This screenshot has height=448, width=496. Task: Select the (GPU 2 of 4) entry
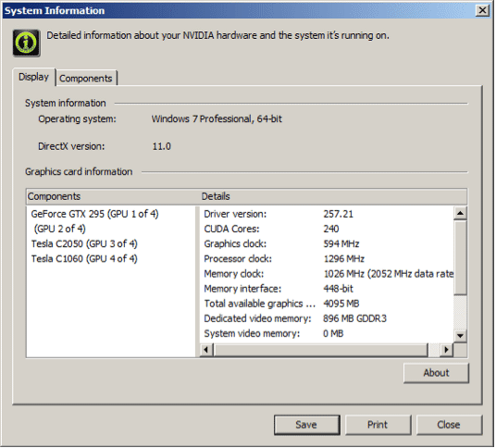click(60, 229)
